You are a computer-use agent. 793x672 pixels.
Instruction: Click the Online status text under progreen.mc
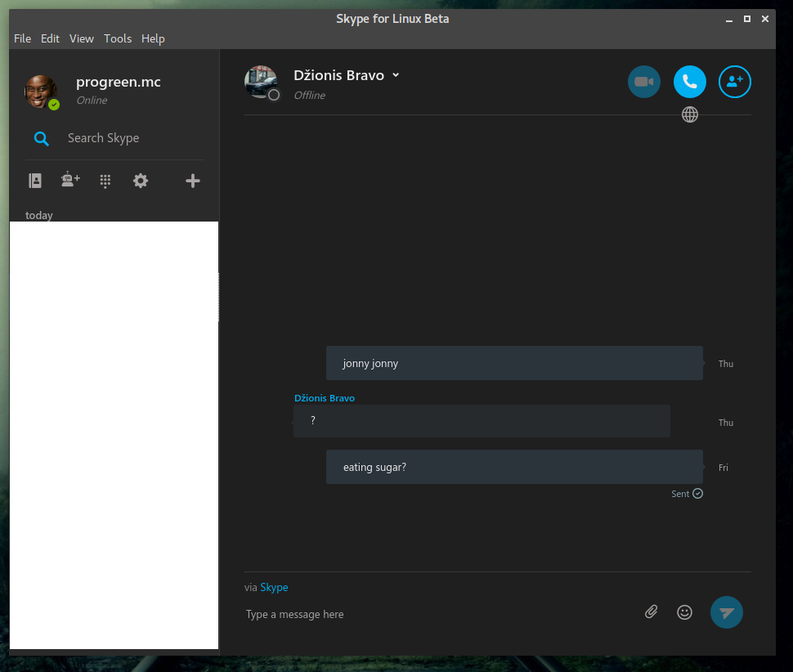[92, 100]
